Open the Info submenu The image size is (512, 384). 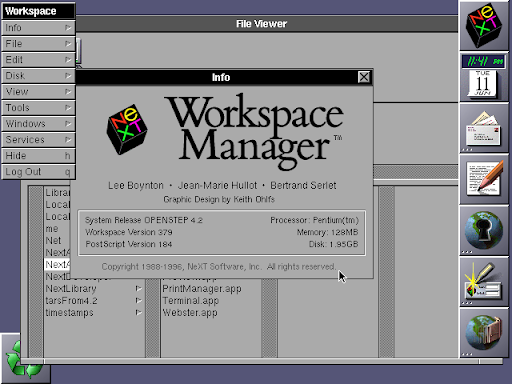pyautogui.click(x=38, y=28)
